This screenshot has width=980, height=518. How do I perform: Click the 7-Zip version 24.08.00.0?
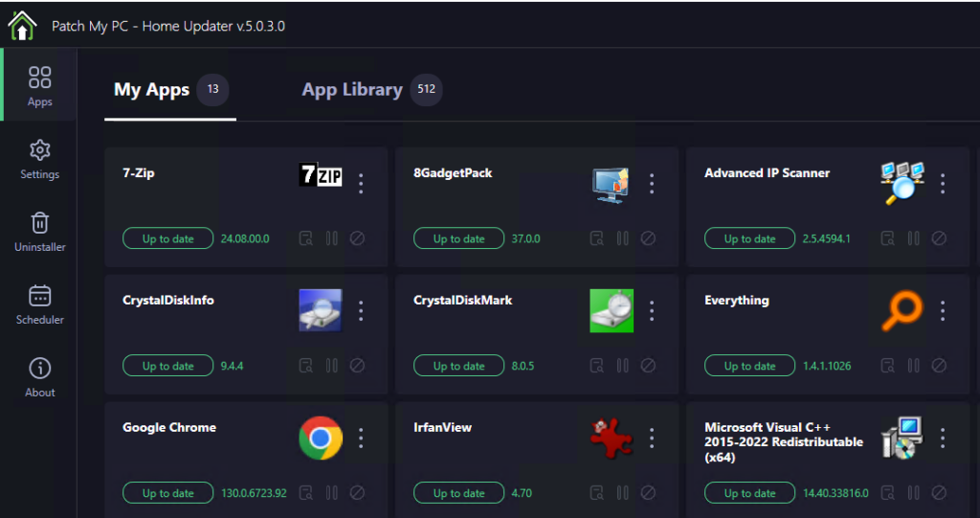[245, 239]
